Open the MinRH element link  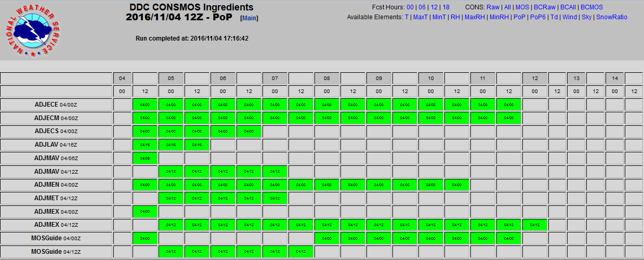click(x=500, y=17)
